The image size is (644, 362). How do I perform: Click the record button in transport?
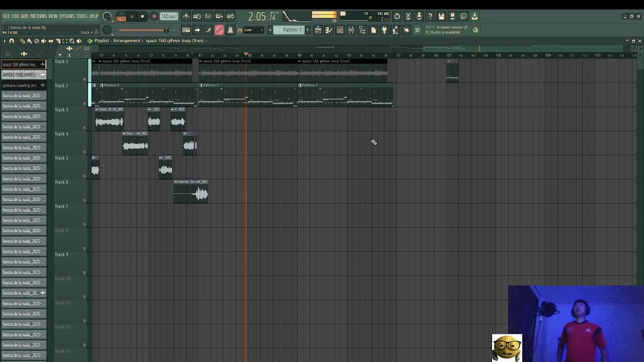coord(154,17)
